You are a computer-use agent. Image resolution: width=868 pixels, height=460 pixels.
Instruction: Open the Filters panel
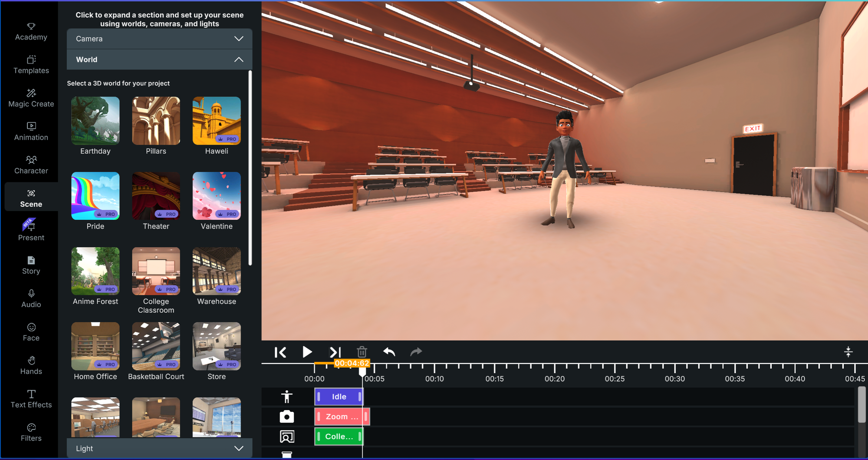click(31, 432)
